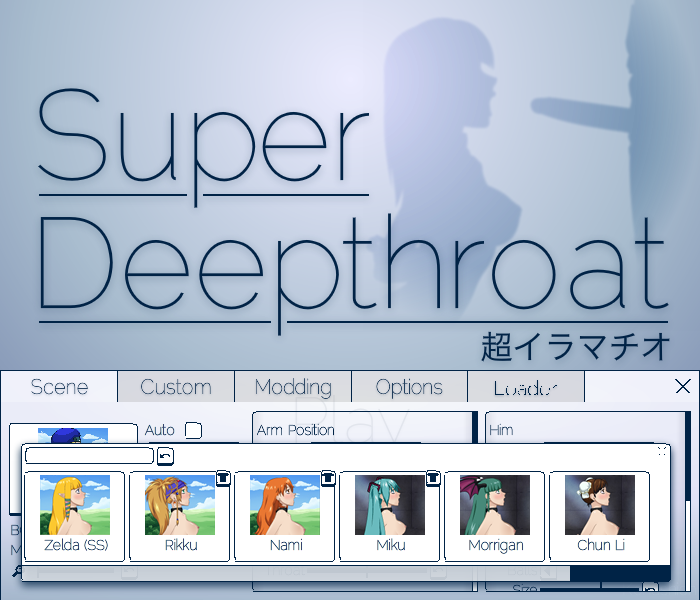Click the costume icon on Miku's card
Screen dimensions: 700x600
[432, 479]
